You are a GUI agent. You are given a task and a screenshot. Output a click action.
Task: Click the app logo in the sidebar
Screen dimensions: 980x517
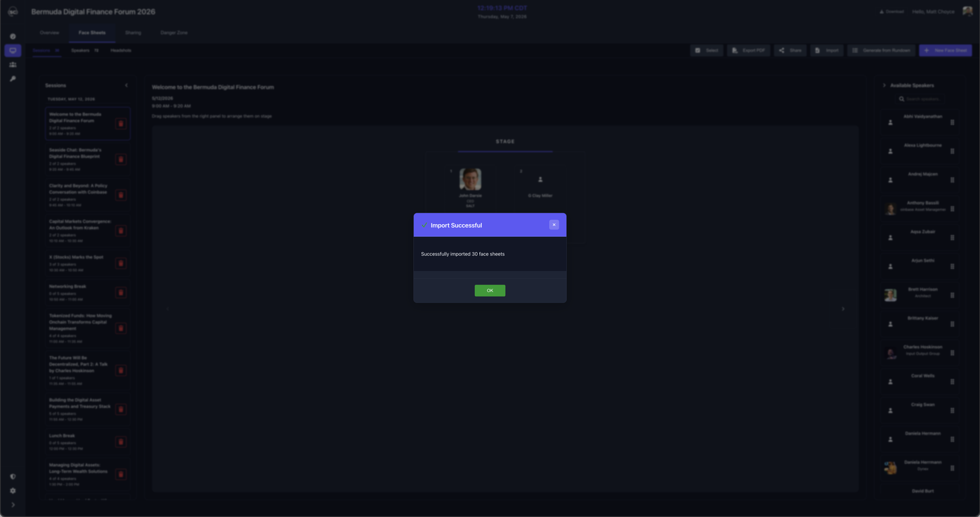[13, 12]
